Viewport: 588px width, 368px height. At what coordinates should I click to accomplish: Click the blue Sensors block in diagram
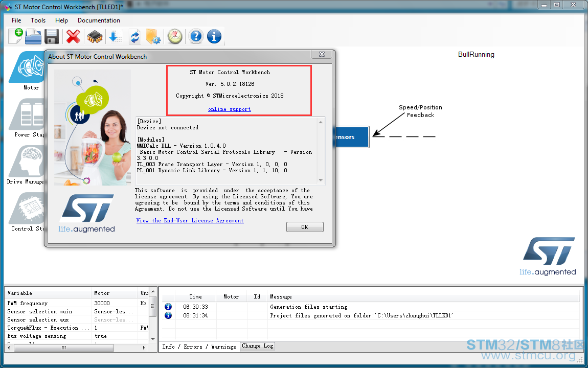click(351, 137)
